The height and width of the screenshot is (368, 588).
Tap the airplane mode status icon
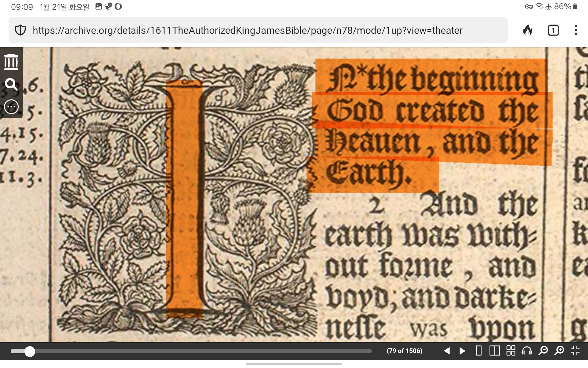tap(549, 6)
